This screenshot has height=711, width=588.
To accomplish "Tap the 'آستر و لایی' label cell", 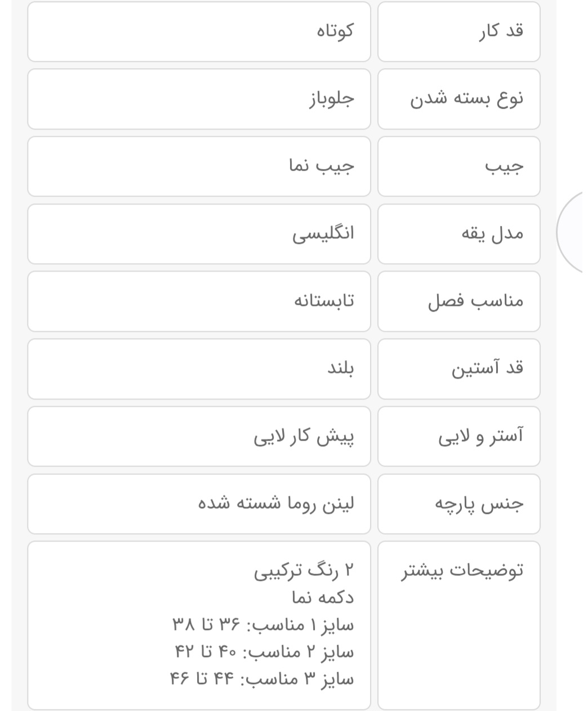I will 458,437.
